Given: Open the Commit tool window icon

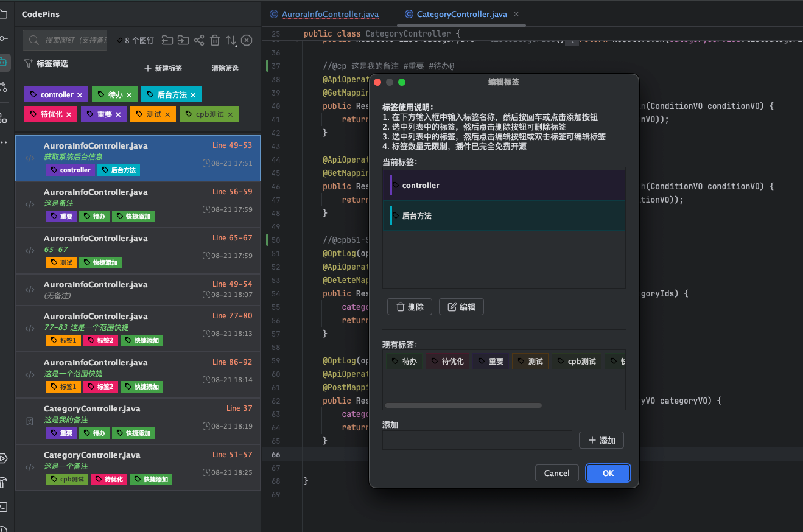Looking at the screenshot, I should coord(3,38).
